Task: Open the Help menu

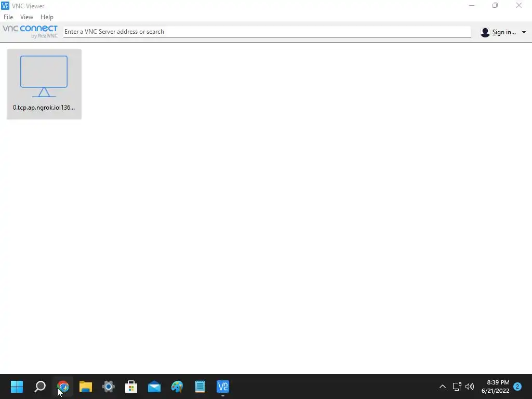Action: tap(47, 17)
